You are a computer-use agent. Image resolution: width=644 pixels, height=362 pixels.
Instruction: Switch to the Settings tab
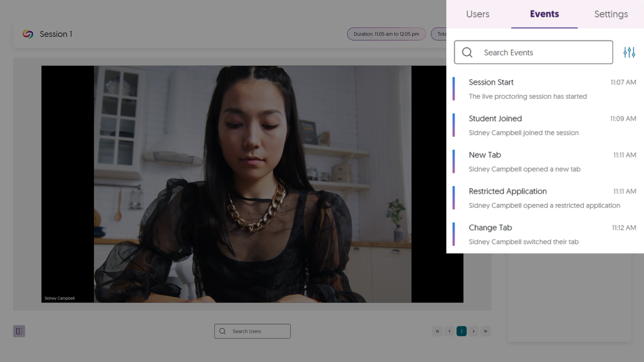pos(611,14)
